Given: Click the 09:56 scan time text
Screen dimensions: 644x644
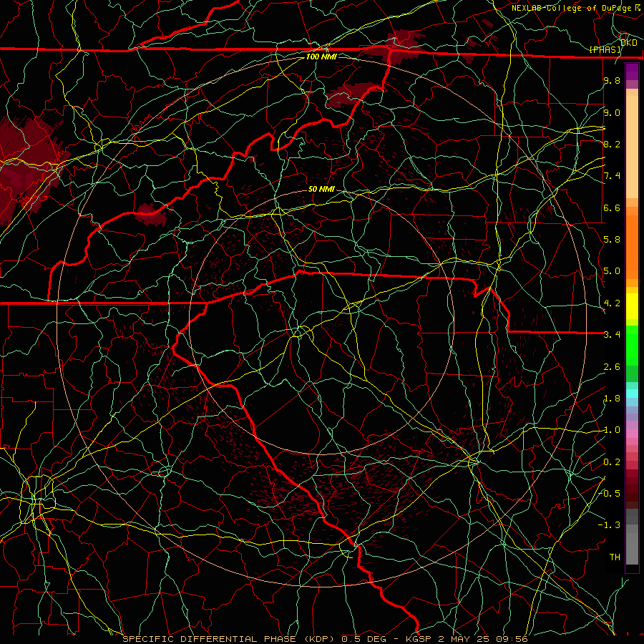Looking at the screenshot, I should tap(512, 639).
